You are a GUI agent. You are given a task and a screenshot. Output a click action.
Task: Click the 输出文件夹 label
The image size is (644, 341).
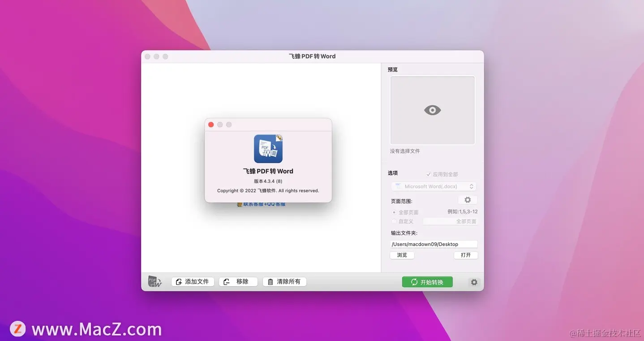(404, 233)
